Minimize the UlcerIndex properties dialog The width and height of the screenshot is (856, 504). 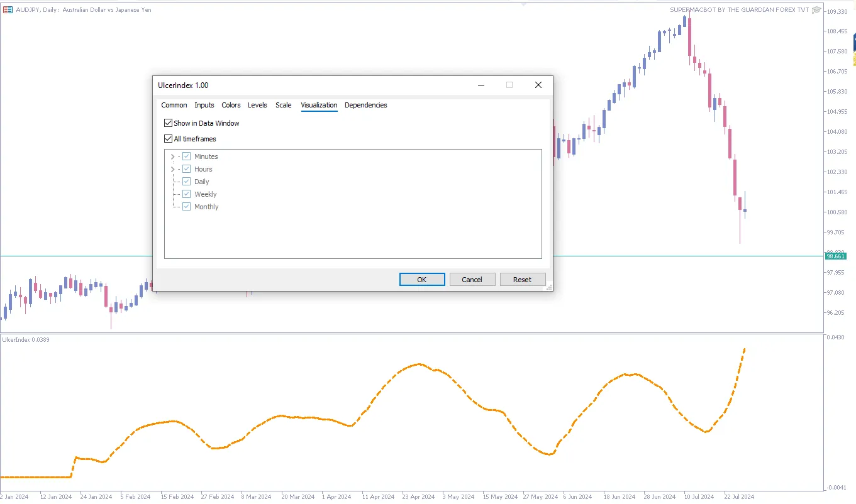pos(481,85)
